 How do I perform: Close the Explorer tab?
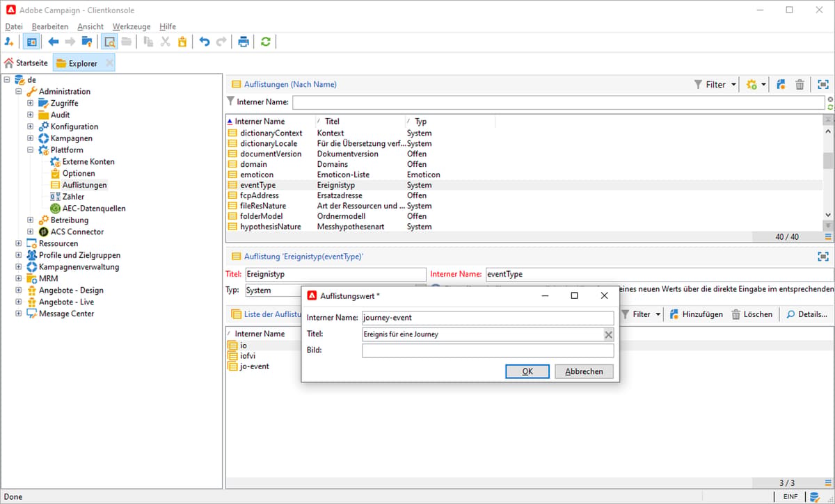pos(109,63)
